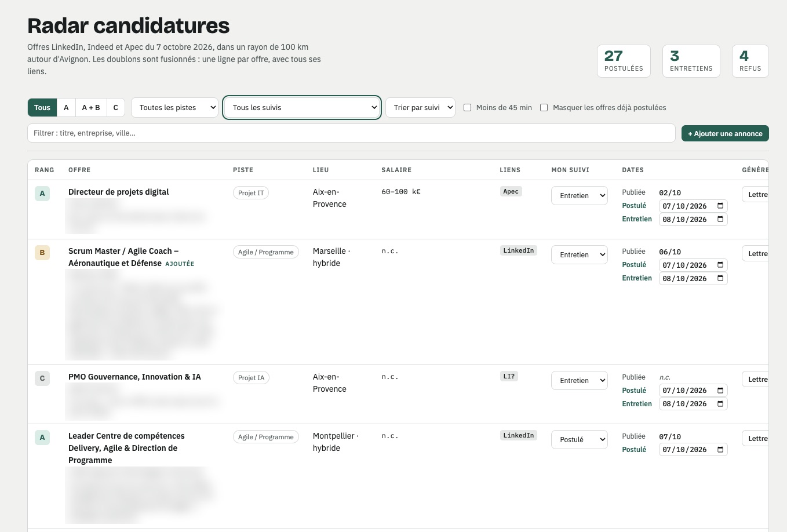
Task: Switch to the A + B rank filter
Action: click(x=91, y=108)
